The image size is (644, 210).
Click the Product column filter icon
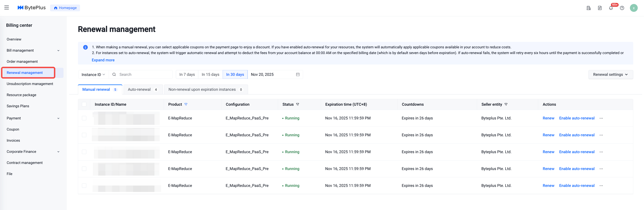[x=186, y=104]
